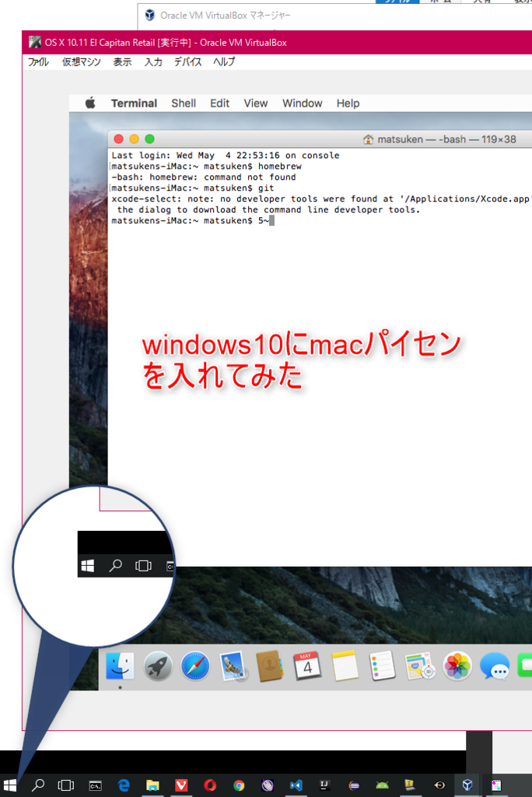Open Windows taskbar search magnifier
The height and width of the screenshot is (797, 532).
tap(38, 785)
